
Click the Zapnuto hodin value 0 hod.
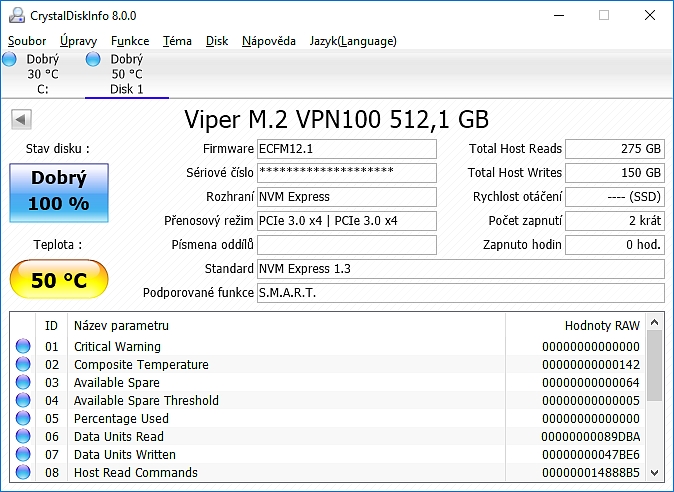pos(615,245)
